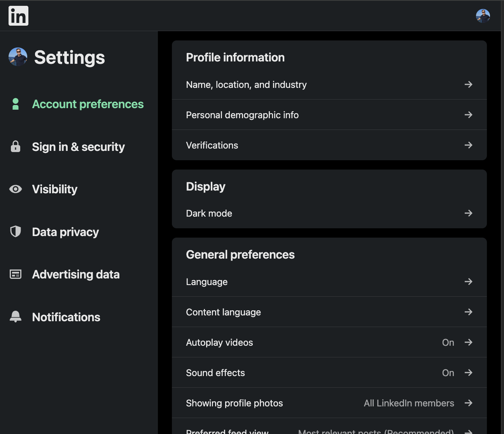Image resolution: width=504 pixels, height=434 pixels.
Task: Open the profile avatar in top bar
Action: pyautogui.click(x=483, y=16)
